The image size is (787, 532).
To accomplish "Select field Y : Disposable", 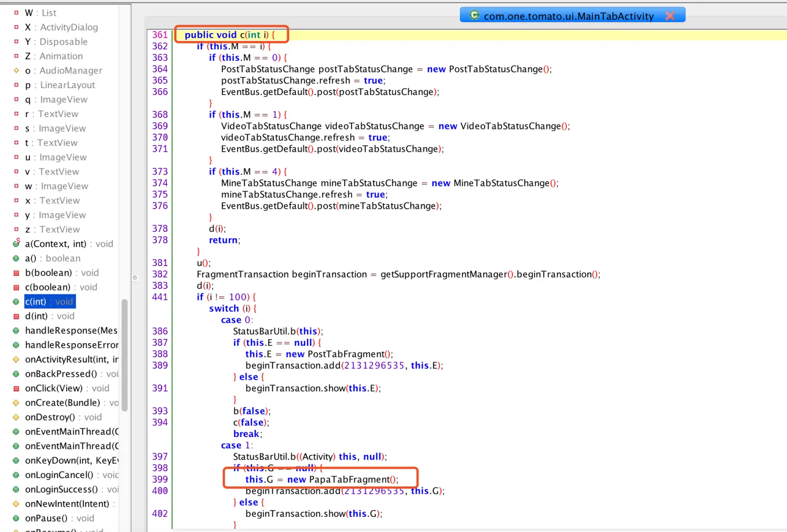I will 56,41.
